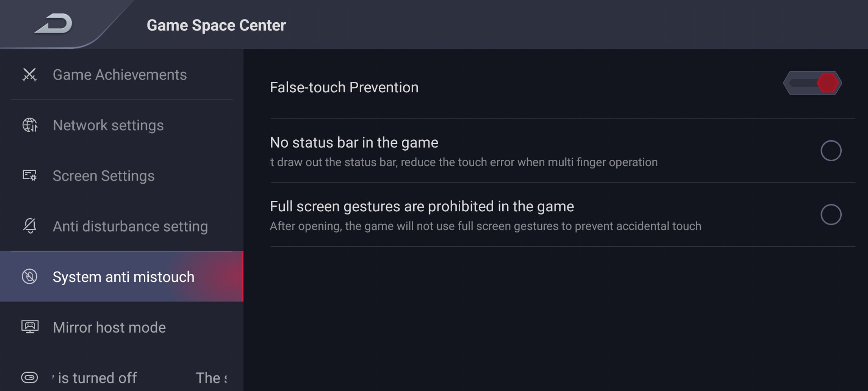Turn off the False-touch Prevention switch
The height and width of the screenshot is (391, 868).
point(812,83)
